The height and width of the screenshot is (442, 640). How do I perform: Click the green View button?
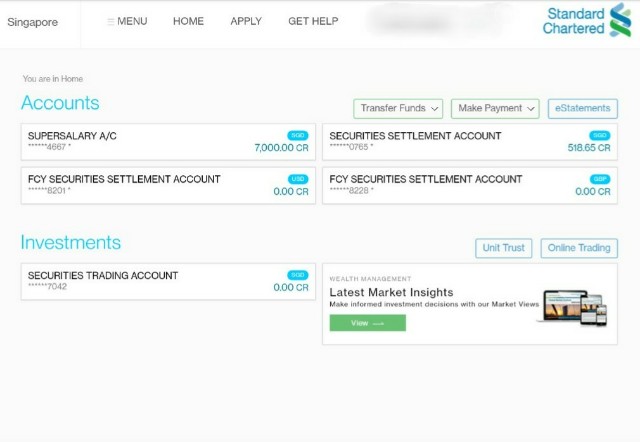pos(368,323)
